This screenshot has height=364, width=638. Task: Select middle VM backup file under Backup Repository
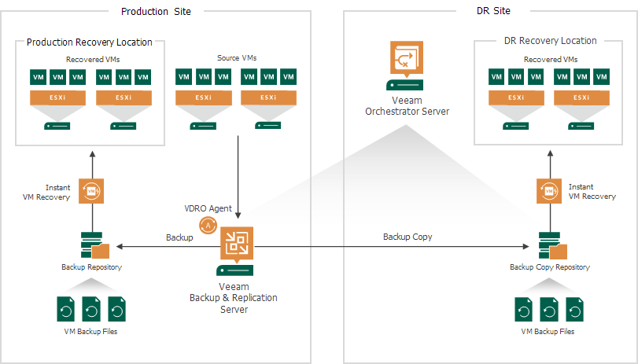point(91,309)
